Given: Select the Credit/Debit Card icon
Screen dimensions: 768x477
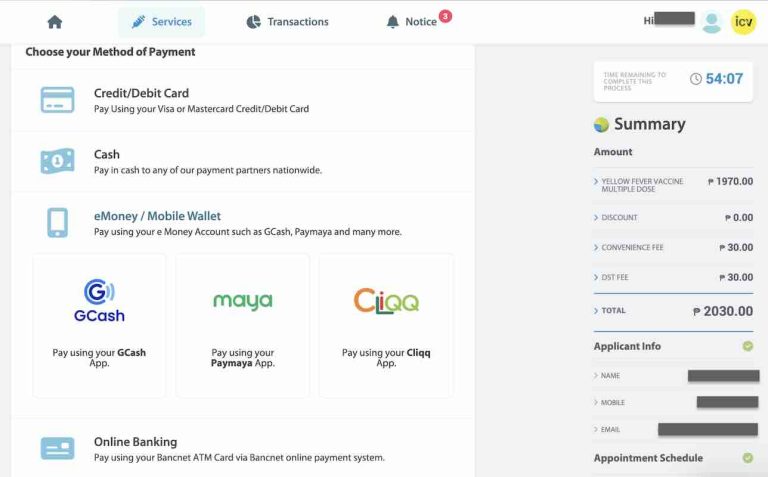Looking at the screenshot, I should tap(57, 100).
